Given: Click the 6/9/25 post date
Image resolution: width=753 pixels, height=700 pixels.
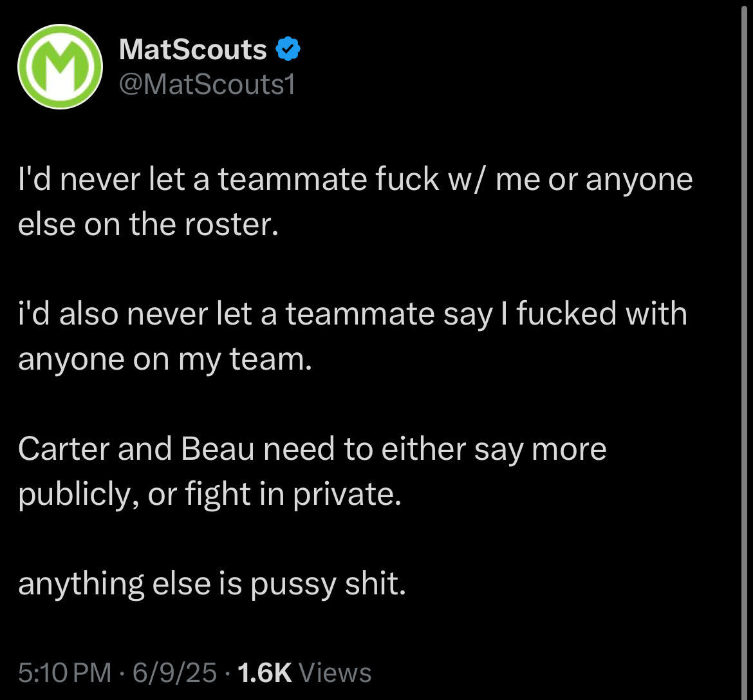Looking at the screenshot, I should click(175, 672).
